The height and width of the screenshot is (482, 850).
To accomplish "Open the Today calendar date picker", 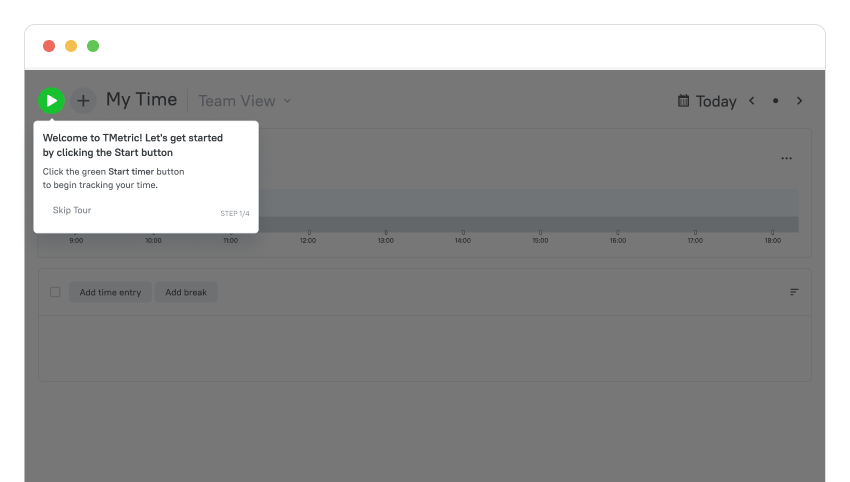I will (x=684, y=101).
